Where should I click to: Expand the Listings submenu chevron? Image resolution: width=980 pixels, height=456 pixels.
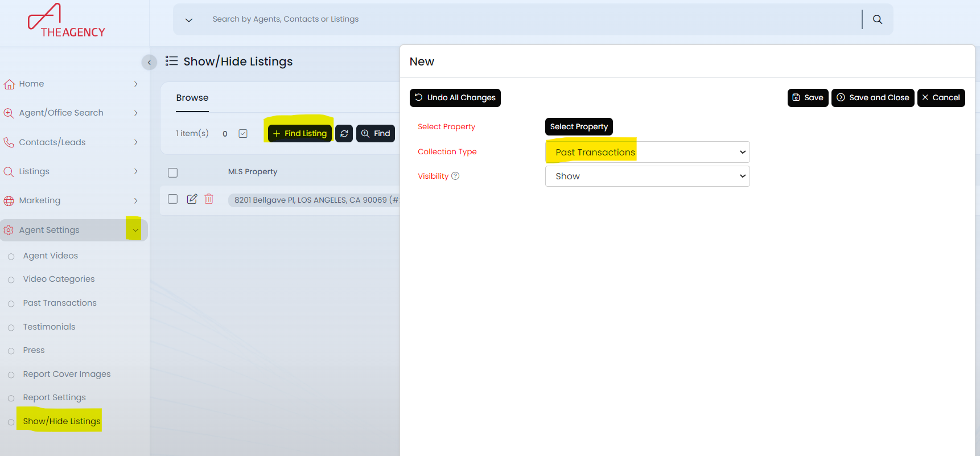tap(135, 171)
